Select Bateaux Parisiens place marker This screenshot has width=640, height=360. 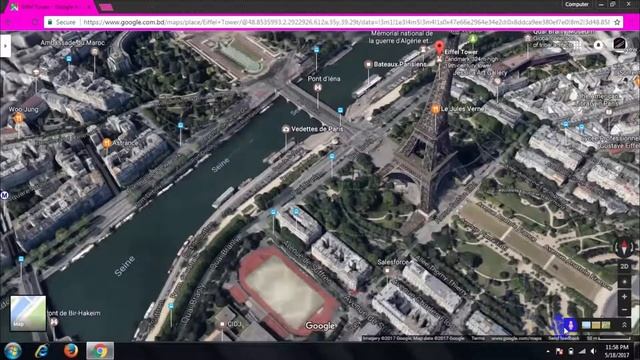[368, 64]
